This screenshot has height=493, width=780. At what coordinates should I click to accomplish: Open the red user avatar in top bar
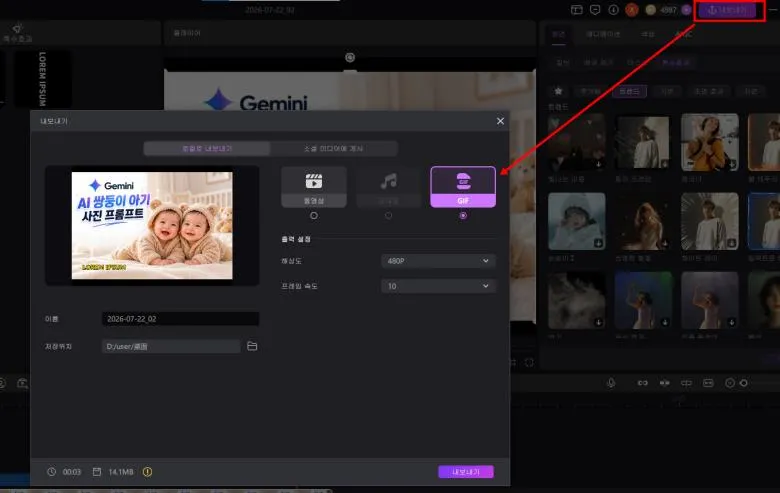point(632,10)
